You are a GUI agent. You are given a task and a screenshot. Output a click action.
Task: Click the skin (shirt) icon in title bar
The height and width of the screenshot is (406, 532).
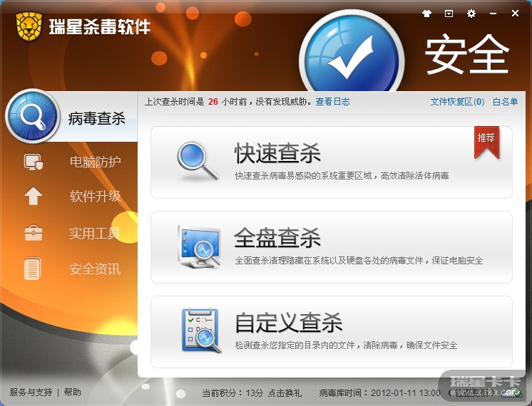coord(426,14)
